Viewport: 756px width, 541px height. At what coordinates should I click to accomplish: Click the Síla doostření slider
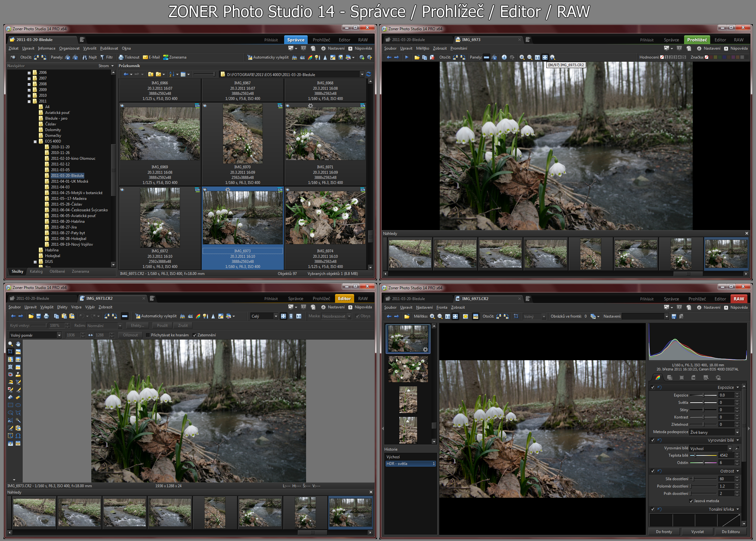[x=703, y=479]
